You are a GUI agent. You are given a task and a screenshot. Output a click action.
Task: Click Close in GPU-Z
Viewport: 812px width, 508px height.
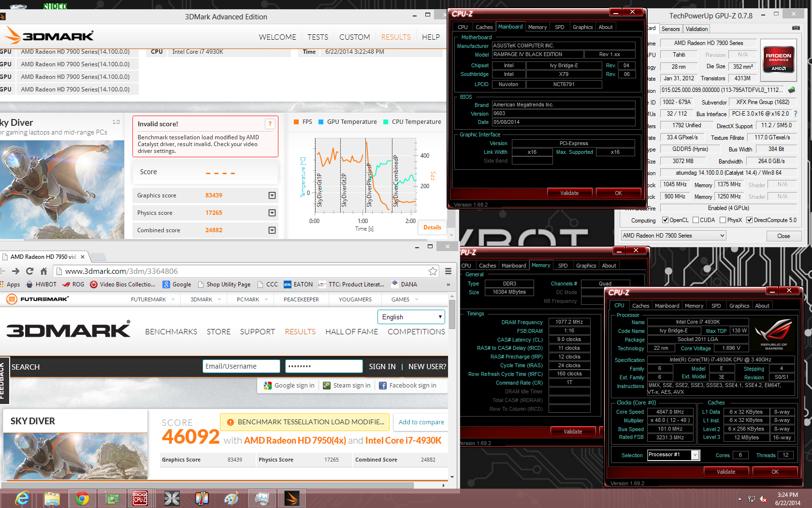tap(783, 236)
